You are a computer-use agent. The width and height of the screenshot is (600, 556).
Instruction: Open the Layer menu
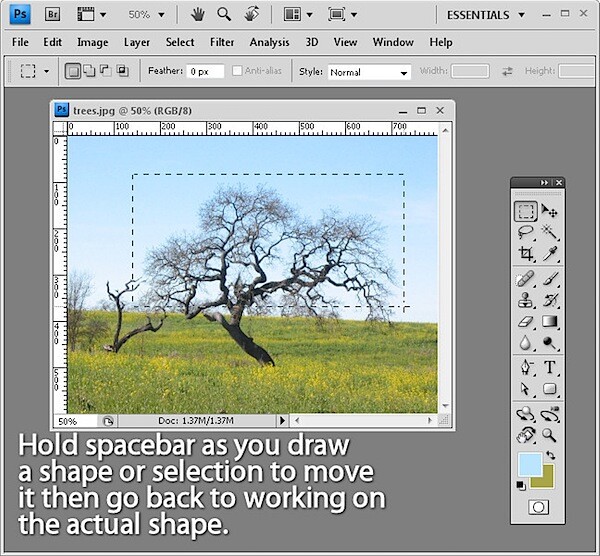click(137, 42)
